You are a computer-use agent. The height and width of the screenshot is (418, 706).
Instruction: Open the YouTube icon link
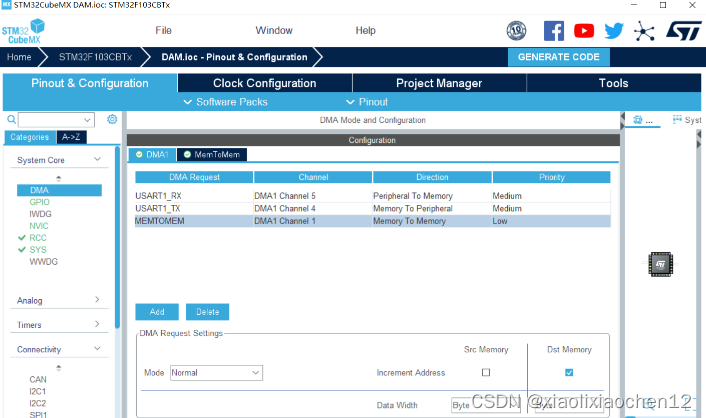click(584, 31)
